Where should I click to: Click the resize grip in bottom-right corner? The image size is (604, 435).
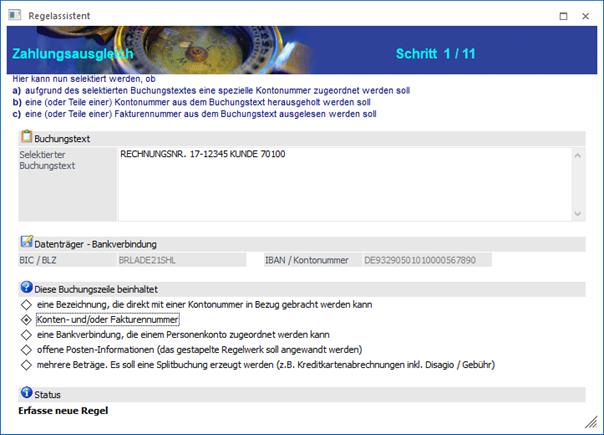click(x=592, y=422)
